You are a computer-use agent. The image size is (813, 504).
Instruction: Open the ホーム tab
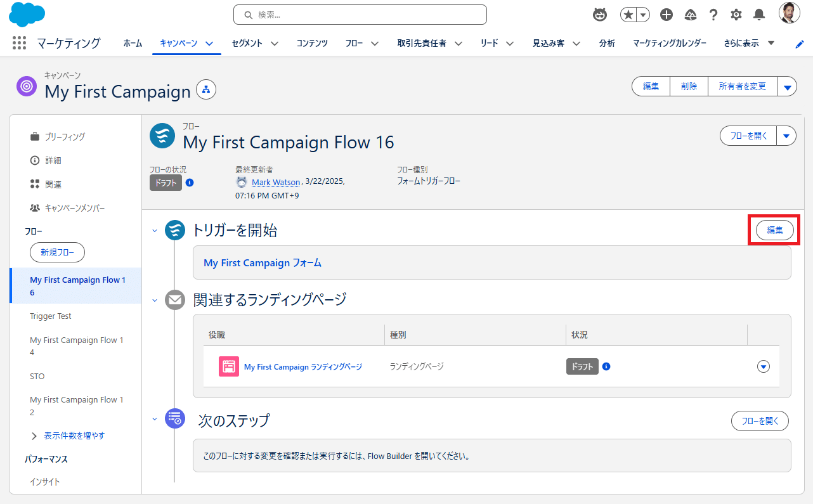click(x=133, y=43)
